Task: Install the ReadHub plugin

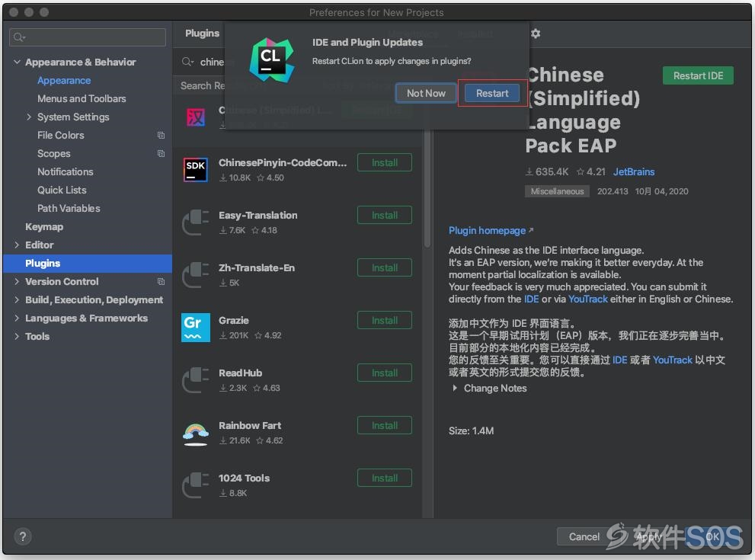Action: tap(385, 373)
